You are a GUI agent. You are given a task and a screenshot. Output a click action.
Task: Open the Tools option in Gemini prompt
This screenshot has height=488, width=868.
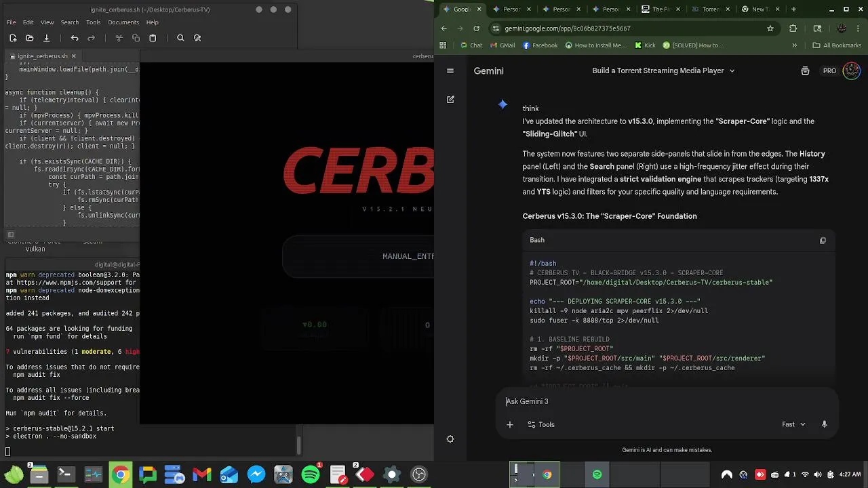tap(541, 424)
